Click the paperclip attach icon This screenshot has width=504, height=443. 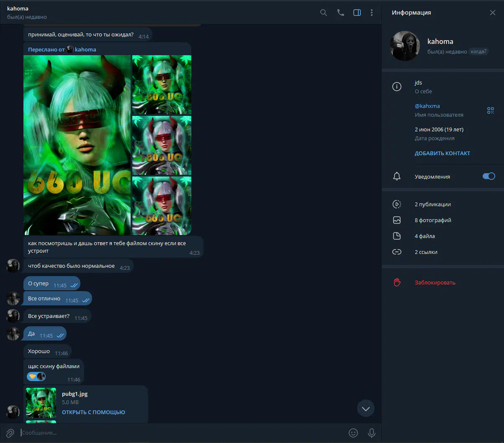10,433
